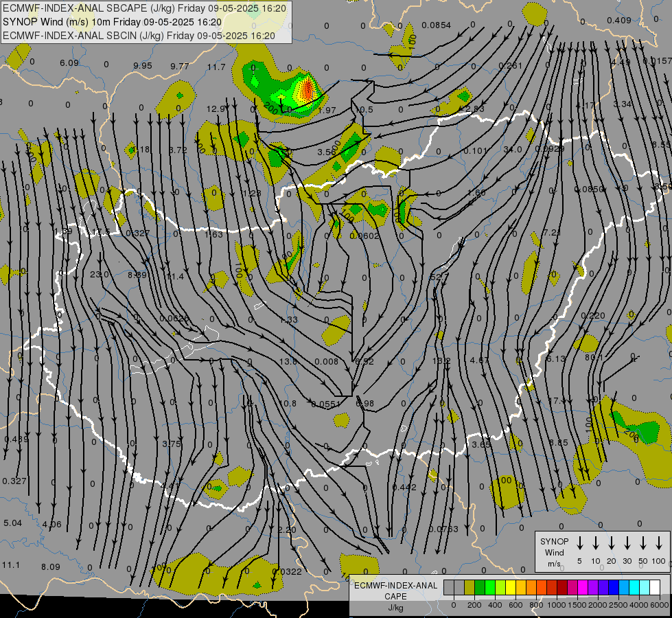Click the SYNOP Wind 10m header line

pyautogui.click(x=112, y=22)
